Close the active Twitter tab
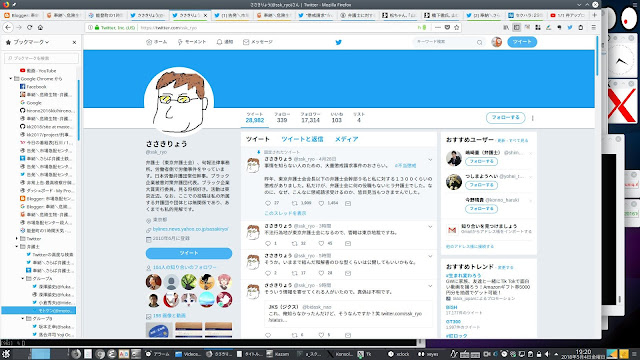This screenshot has height=360, width=640. click(205, 15)
